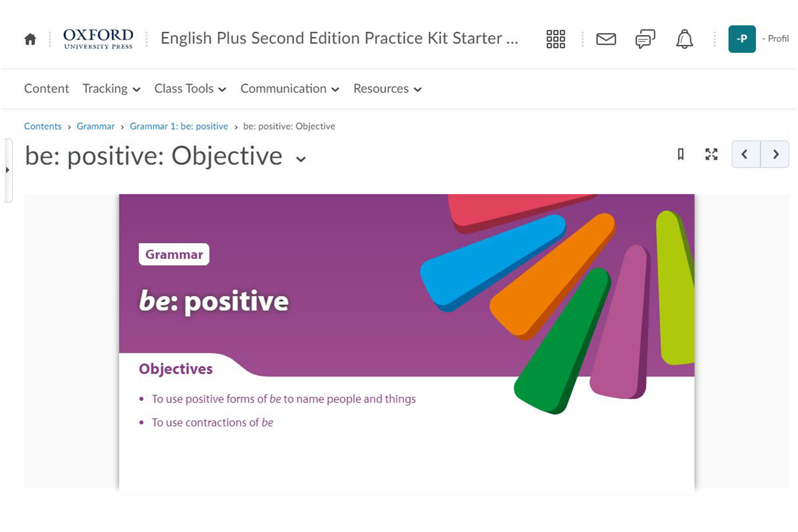Click the Contents breadcrumb link
The height and width of the screenshot is (532, 798).
click(43, 126)
